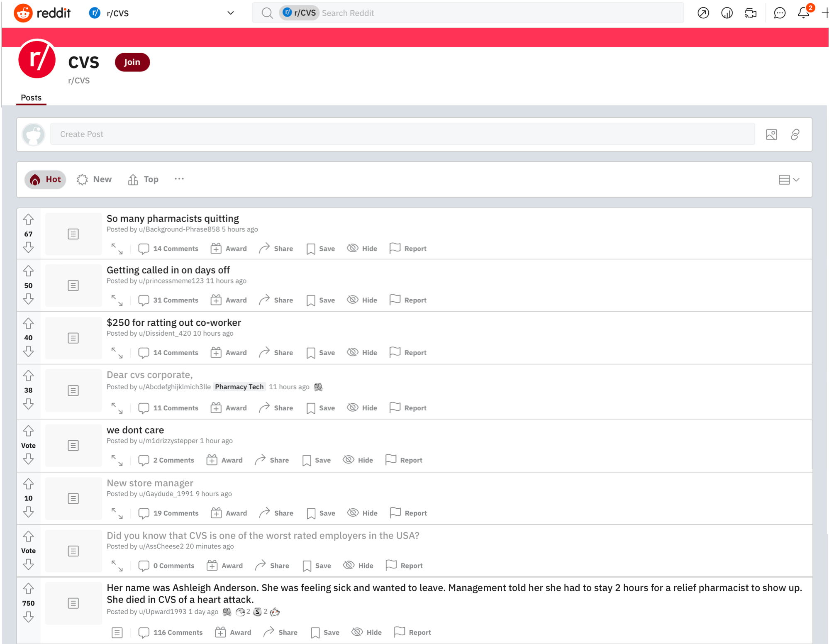Select the New sort tab
Viewport: 829px width, 644px height.
[95, 180]
